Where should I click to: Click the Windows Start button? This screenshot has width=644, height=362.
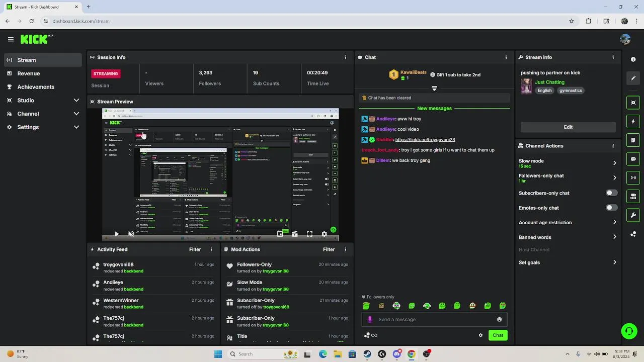point(218,354)
